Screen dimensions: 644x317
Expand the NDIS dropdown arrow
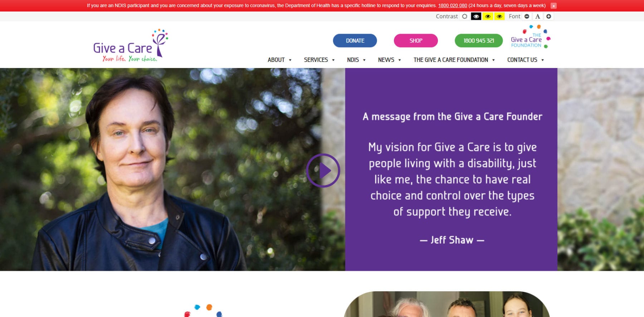364,60
